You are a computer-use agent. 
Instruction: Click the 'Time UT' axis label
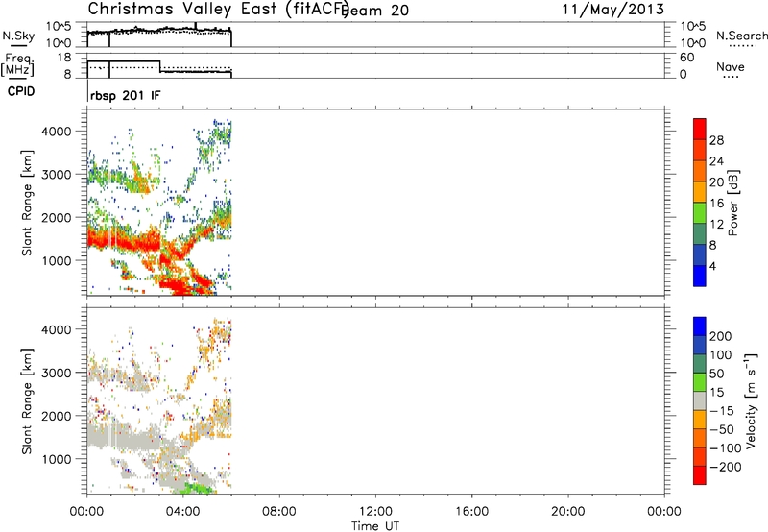coord(375,526)
